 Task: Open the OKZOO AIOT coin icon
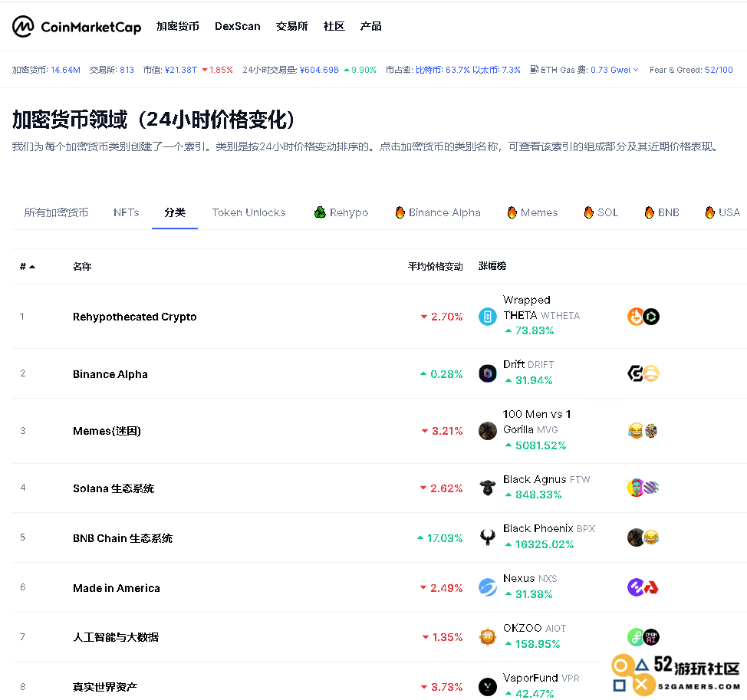(487, 636)
